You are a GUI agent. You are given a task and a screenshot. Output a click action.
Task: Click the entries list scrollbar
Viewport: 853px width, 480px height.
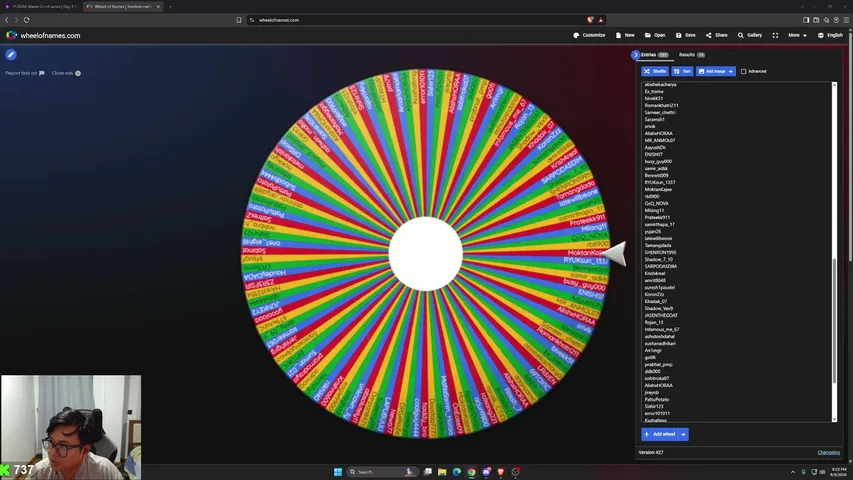coord(835,321)
